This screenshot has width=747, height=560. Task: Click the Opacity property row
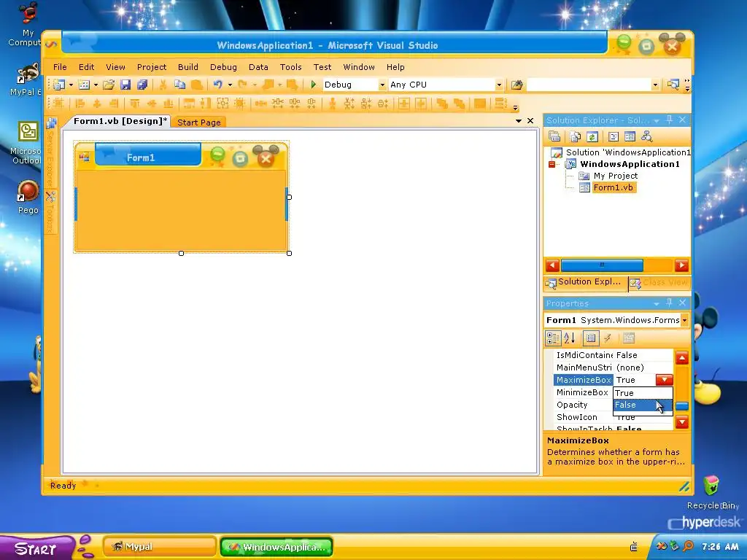tap(584, 405)
